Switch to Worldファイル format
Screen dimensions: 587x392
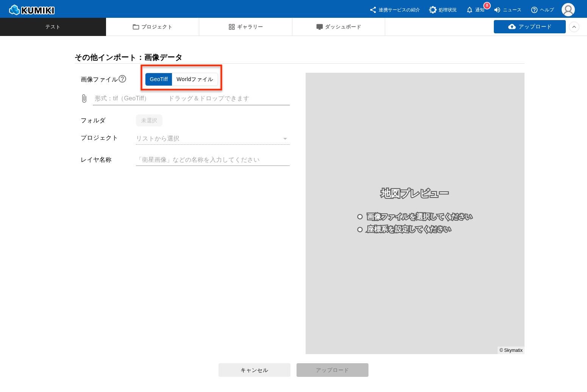pos(195,79)
